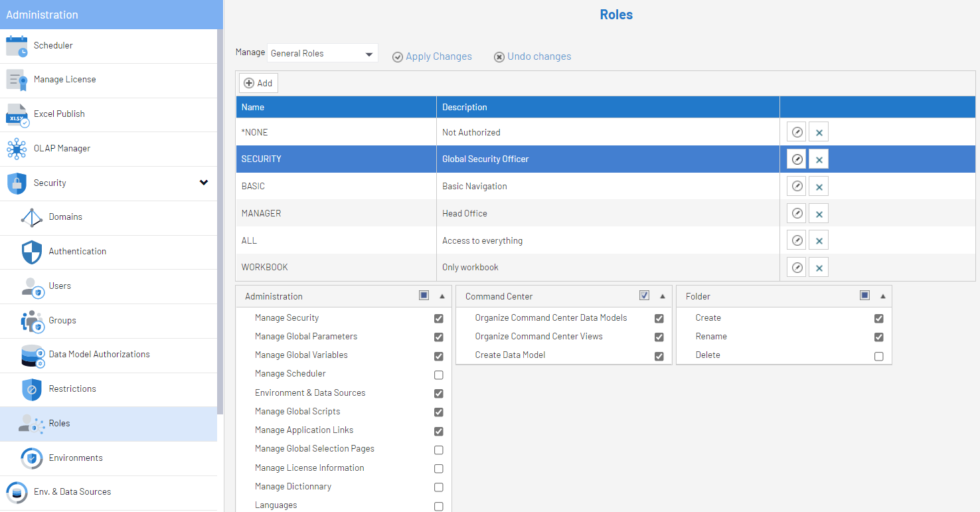Viewport: 980px width, 512px height.
Task: Check the Folder Delete permission
Action: click(x=879, y=356)
